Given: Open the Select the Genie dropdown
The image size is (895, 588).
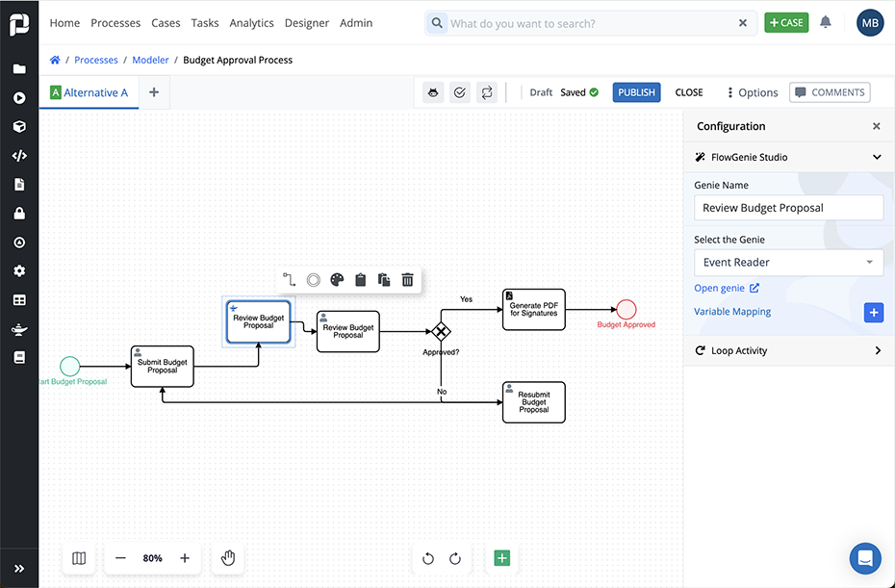Looking at the screenshot, I should (x=788, y=262).
